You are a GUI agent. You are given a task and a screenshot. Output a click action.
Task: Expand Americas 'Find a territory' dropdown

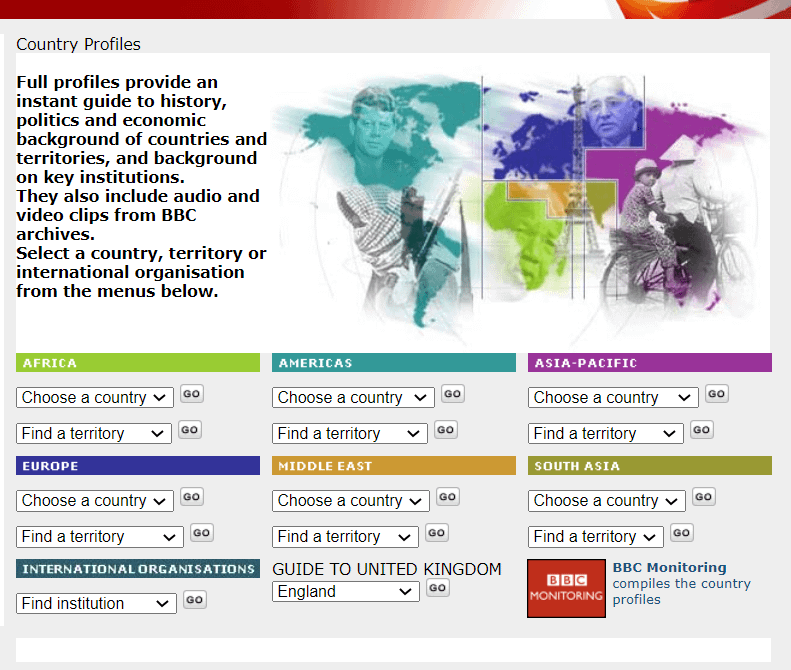(x=349, y=434)
